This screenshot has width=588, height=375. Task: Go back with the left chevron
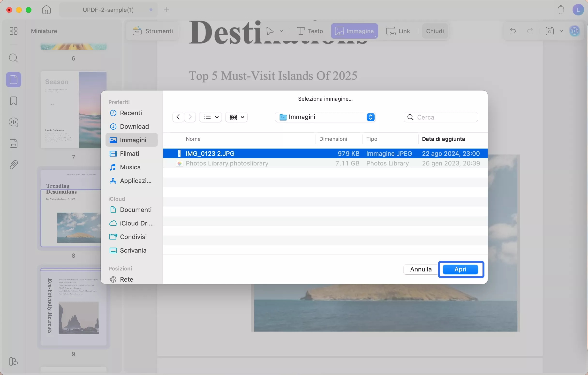coord(178,117)
